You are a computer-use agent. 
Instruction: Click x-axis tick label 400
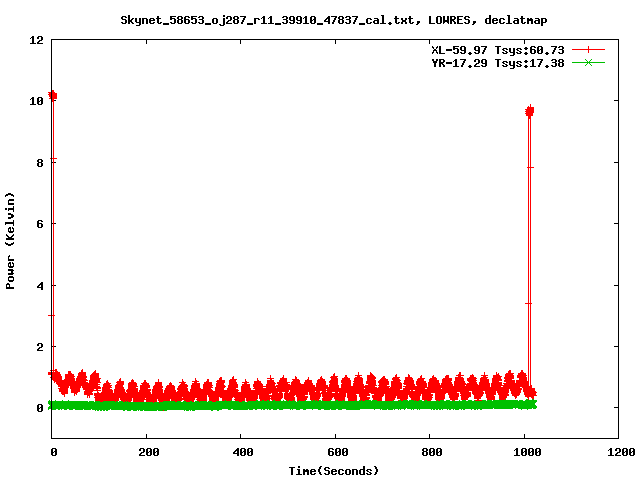point(243,452)
